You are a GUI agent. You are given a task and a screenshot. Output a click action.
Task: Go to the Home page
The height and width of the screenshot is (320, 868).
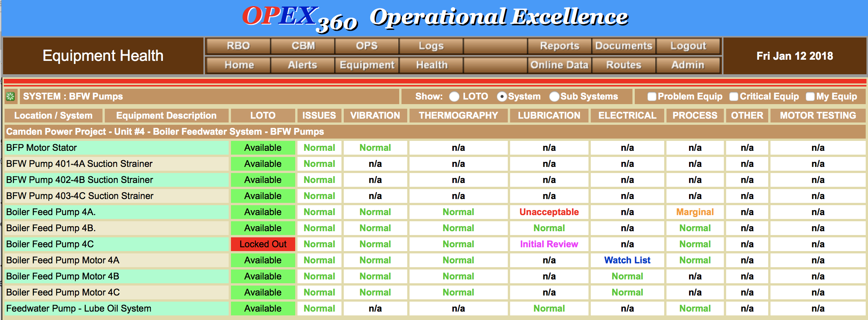238,65
